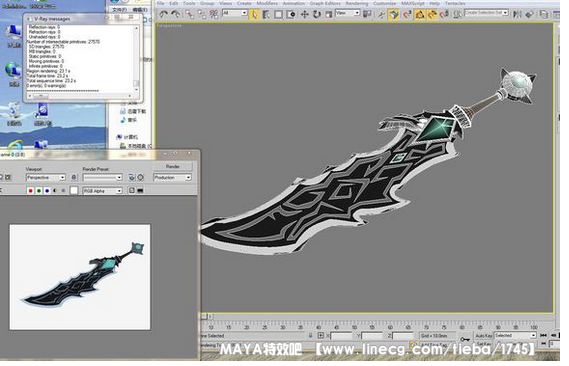Open the Customize menu
The height and width of the screenshot is (366, 569).
point(385,3)
